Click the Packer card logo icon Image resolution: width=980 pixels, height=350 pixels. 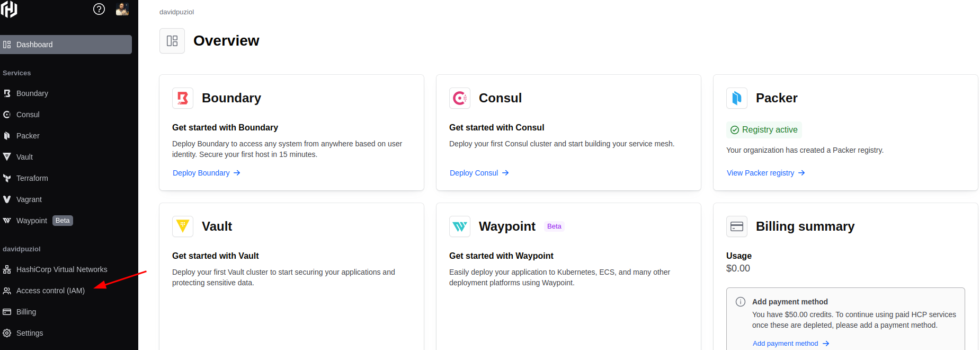(x=737, y=98)
